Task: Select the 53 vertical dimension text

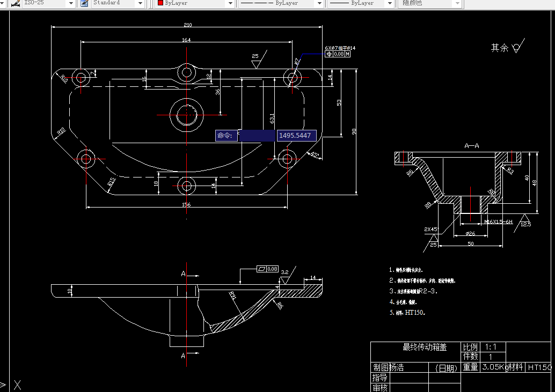Action: [x=339, y=102]
